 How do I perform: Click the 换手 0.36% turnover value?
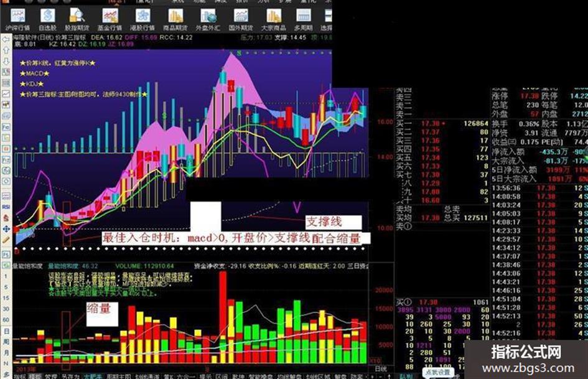(x=529, y=124)
